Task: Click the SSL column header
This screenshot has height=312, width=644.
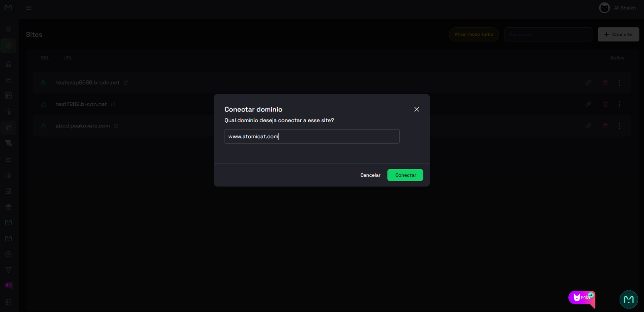Action: point(45,58)
